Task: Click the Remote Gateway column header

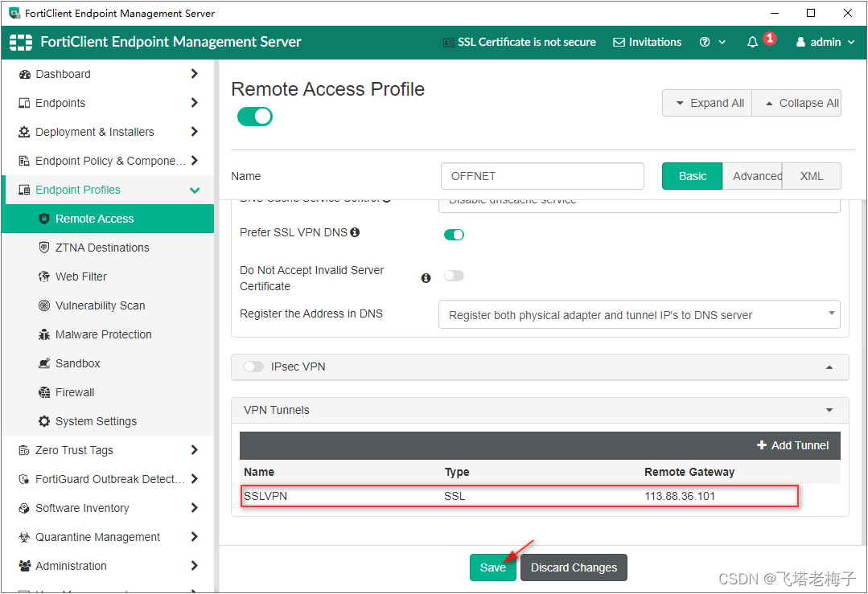Action: [689, 472]
